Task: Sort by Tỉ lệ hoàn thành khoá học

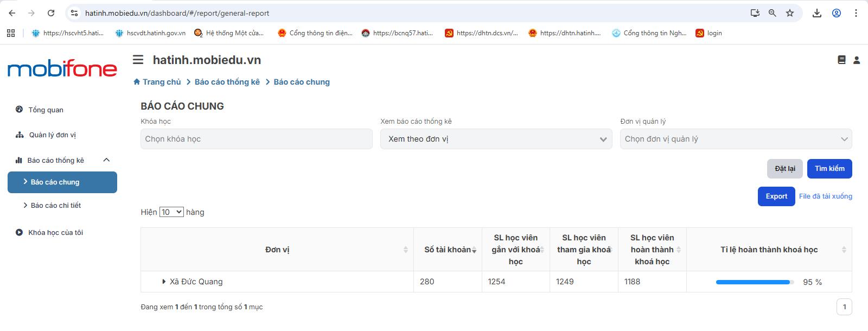Action: (844, 250)
